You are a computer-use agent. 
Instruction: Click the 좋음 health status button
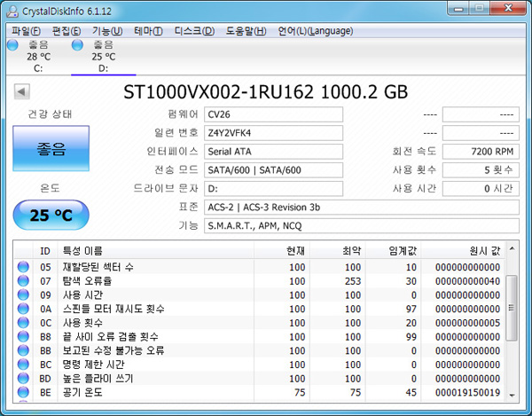pos(51,149)
